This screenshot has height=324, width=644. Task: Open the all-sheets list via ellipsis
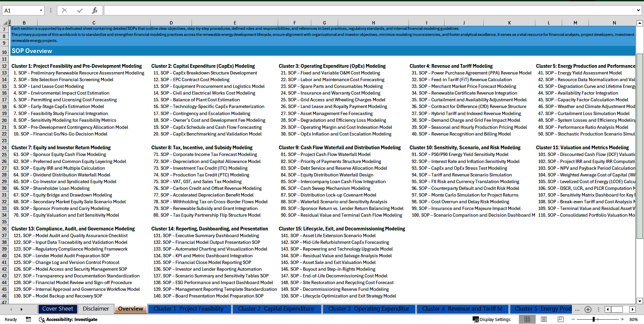577,309
